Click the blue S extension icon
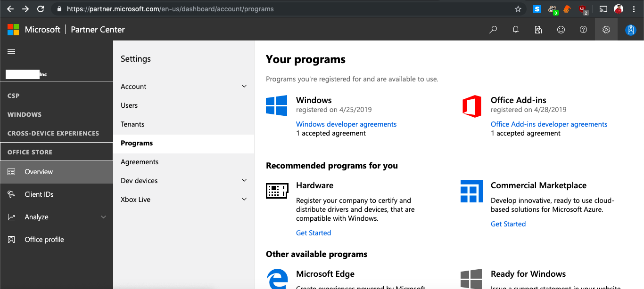The height and width of the screenshot is (289, 644). [x=537, y=9]
